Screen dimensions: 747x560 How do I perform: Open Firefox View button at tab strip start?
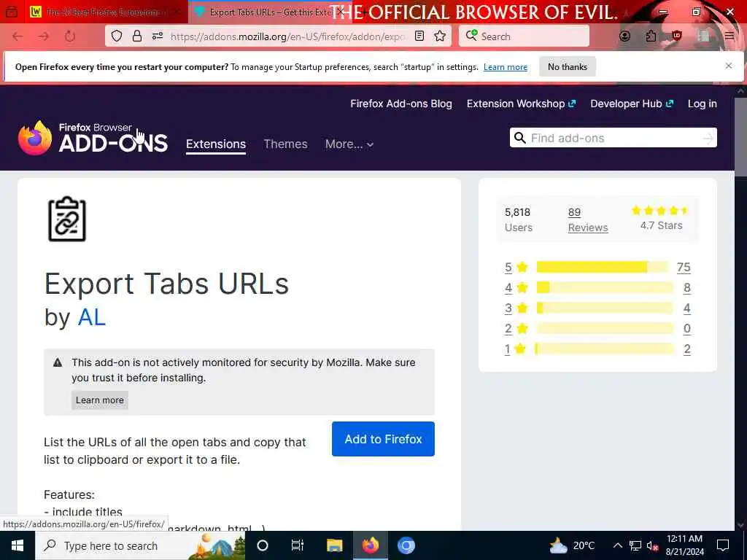12,12
